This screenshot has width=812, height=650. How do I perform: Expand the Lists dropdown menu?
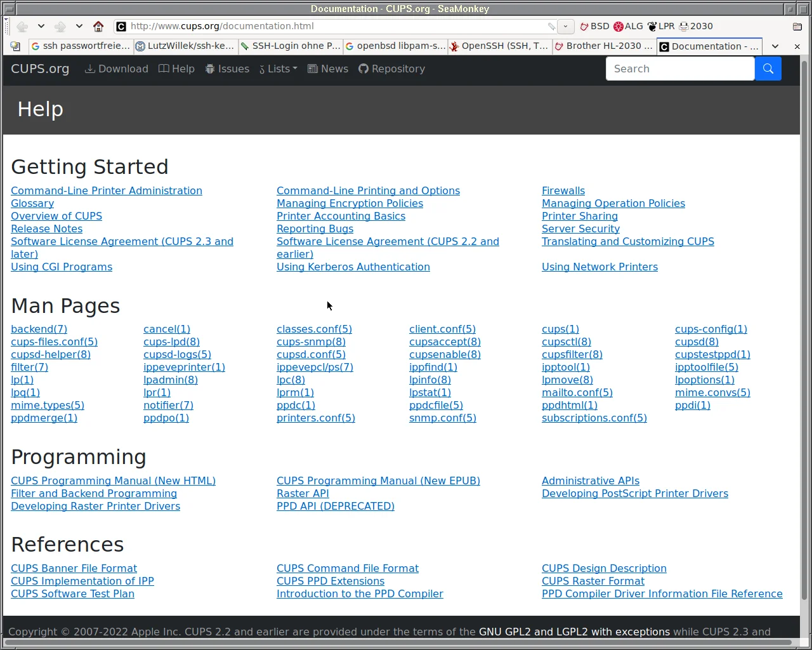[278, 69]
